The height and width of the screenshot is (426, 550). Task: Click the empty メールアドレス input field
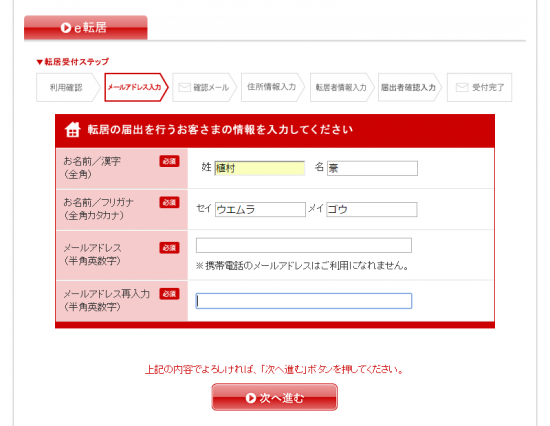304,245
